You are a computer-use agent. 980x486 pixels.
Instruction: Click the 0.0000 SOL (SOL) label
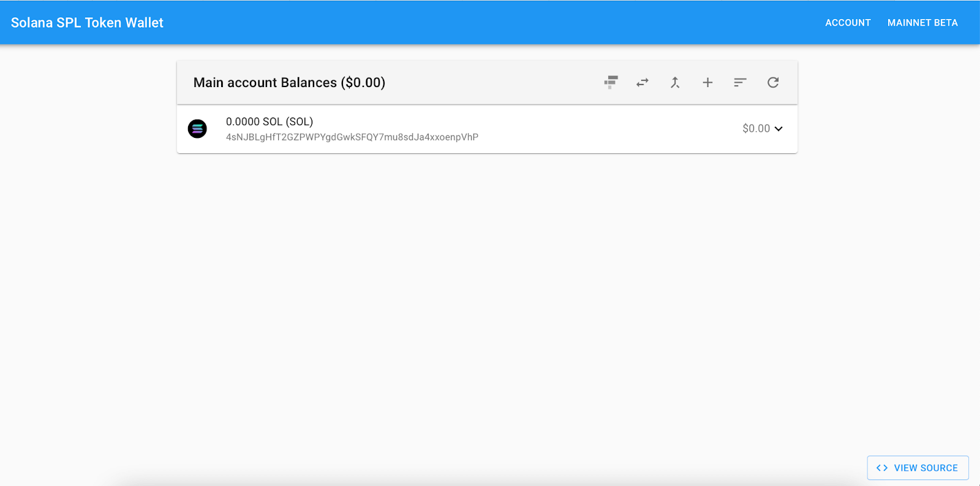pyautogui.click(x=269, y=121)
